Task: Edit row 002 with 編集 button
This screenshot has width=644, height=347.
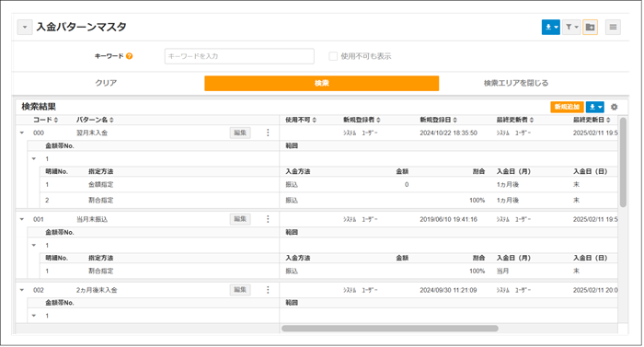Action: tap(240, 289)
